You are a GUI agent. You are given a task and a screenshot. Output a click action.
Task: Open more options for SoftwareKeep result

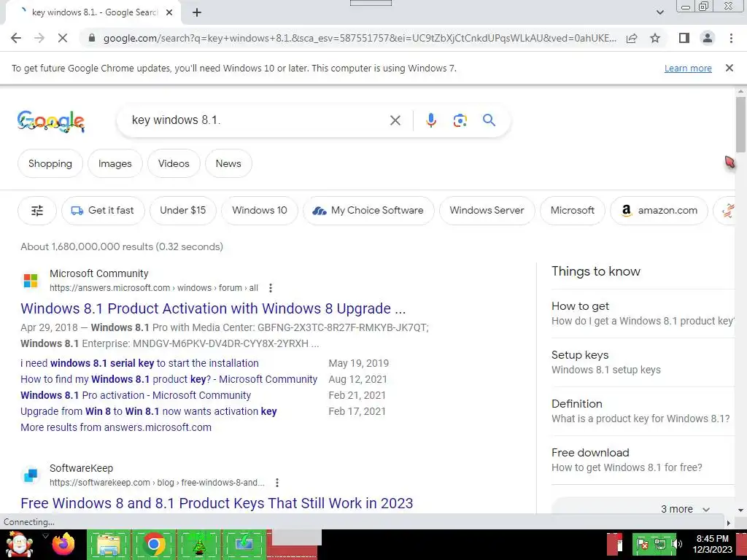[276, 483]
